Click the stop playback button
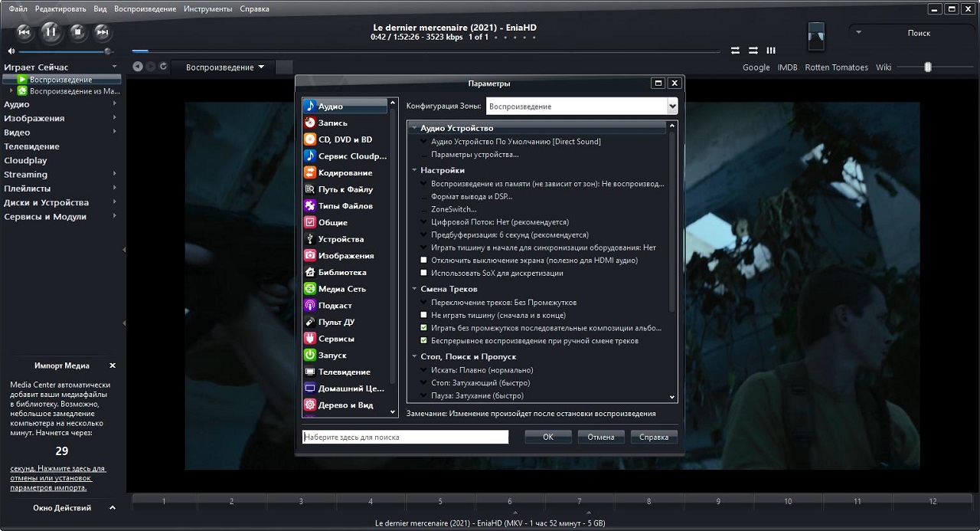 point(77,31)
